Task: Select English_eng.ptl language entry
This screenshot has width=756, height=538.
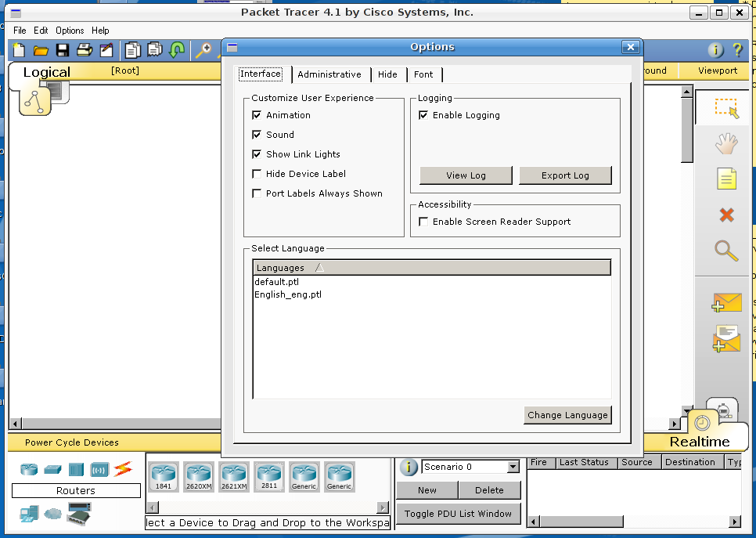Action: (288, 294)
